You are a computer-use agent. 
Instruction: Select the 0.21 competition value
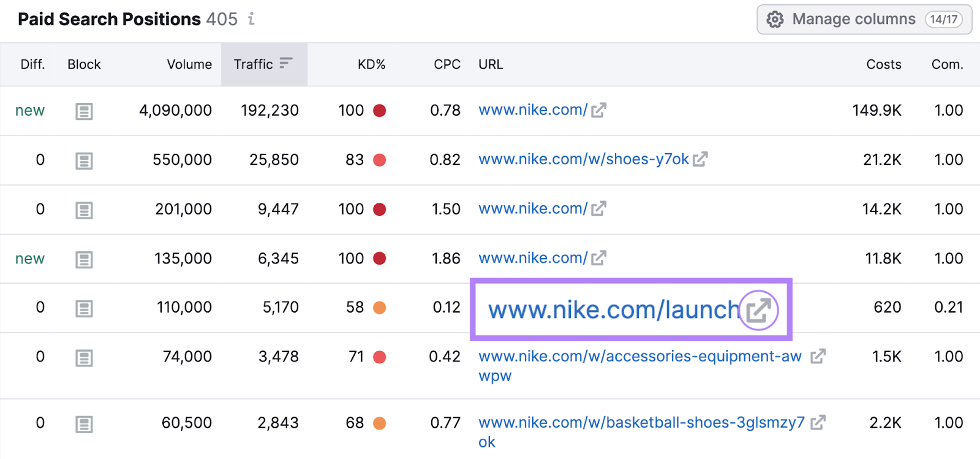(948, 307)
